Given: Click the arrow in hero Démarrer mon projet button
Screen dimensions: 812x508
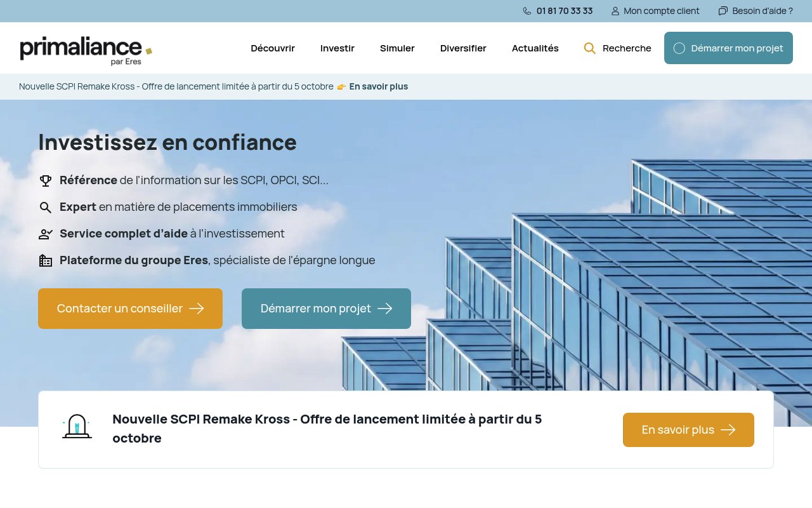Looking at the screenshot, I should coord(385,309).
